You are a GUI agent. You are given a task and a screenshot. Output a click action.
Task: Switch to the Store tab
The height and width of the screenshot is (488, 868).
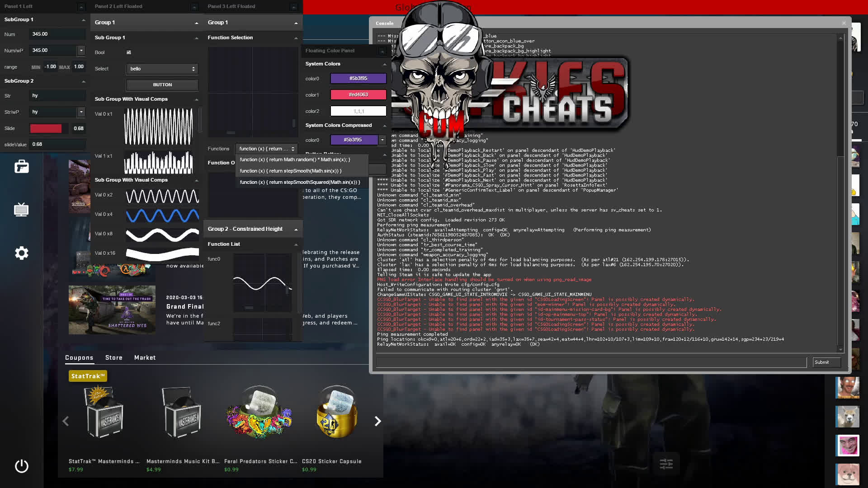click(x=114, y=357)
